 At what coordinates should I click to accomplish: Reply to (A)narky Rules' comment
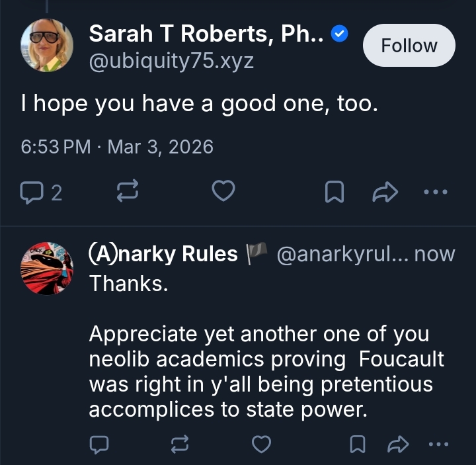[x=100, y=445]
